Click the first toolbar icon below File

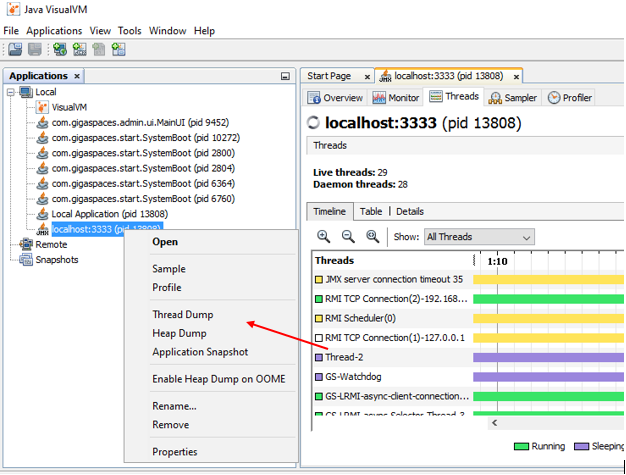[14, 49]
